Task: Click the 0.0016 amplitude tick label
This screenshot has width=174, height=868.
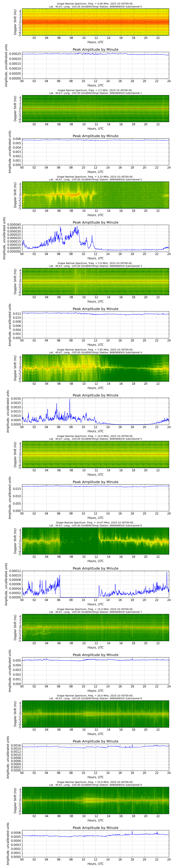Action: [x=15, y=745]
